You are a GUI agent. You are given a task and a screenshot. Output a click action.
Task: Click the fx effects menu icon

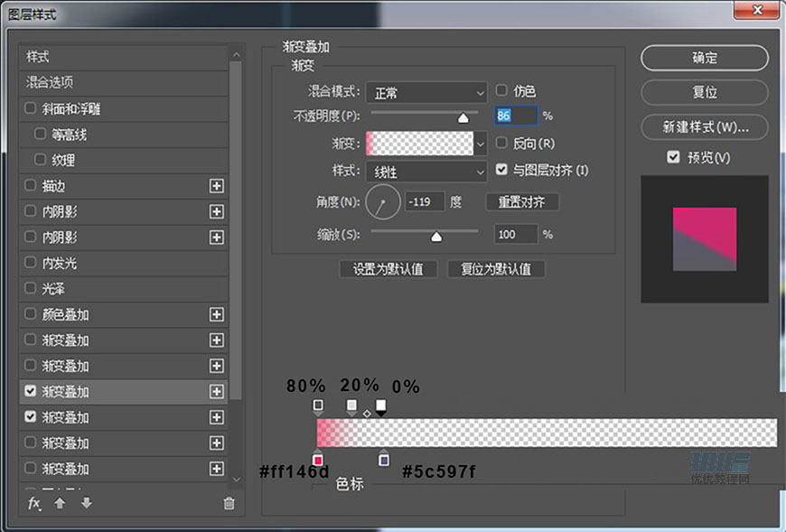tap(34, 503)
